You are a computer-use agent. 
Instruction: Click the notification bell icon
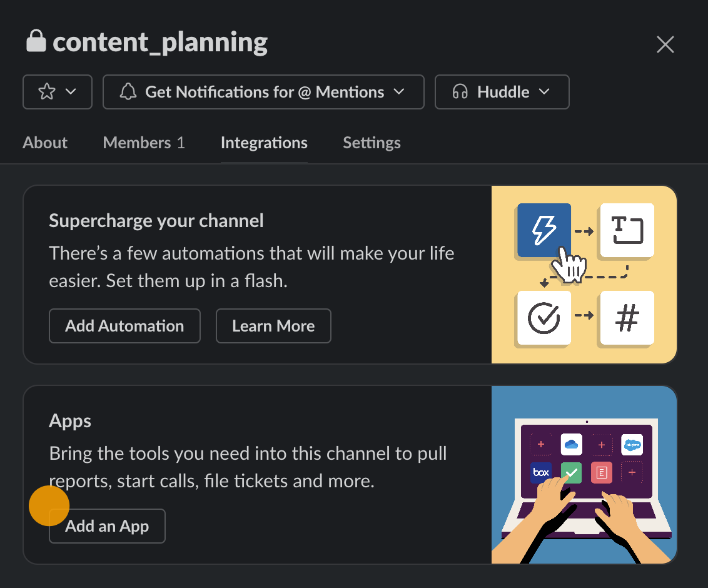[128, 92]
